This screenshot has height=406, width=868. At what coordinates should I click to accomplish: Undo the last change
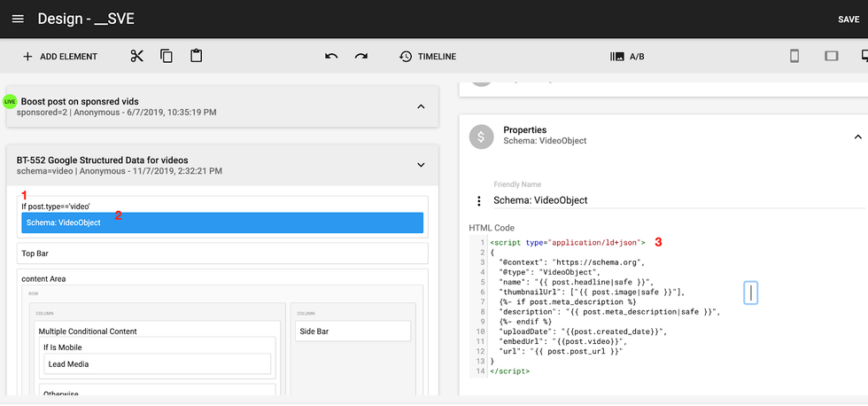[x=331, y=56]
